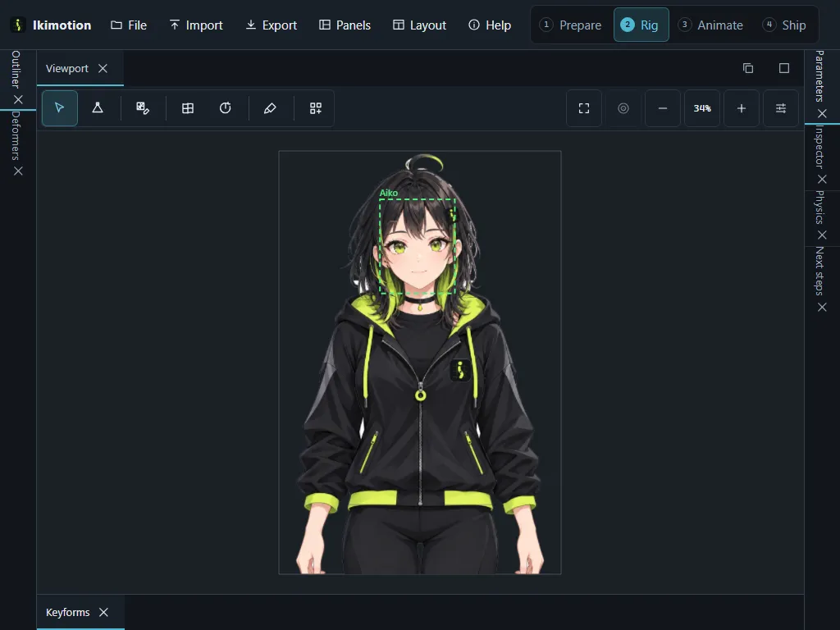The image size is (840, 630).
Task: Activate the circular rotate tool
Action: pos(226,108)
